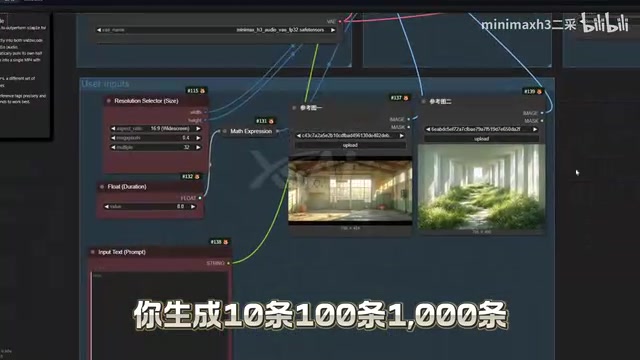Click the IMAGE output of 参考图二
The height and width of the screenshot is (360, 640).
(542, 113)
